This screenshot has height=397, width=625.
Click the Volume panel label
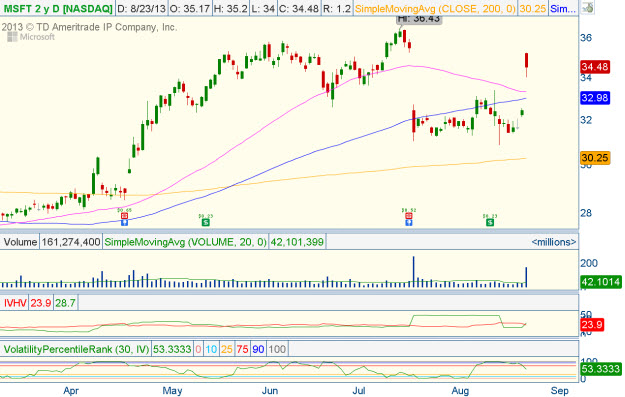(x=20, y=242)
